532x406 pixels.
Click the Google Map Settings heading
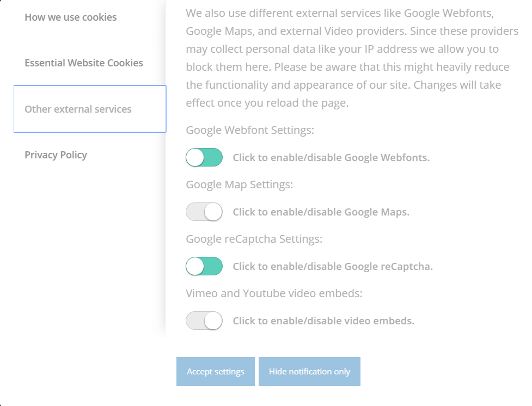tap(239, 185)
